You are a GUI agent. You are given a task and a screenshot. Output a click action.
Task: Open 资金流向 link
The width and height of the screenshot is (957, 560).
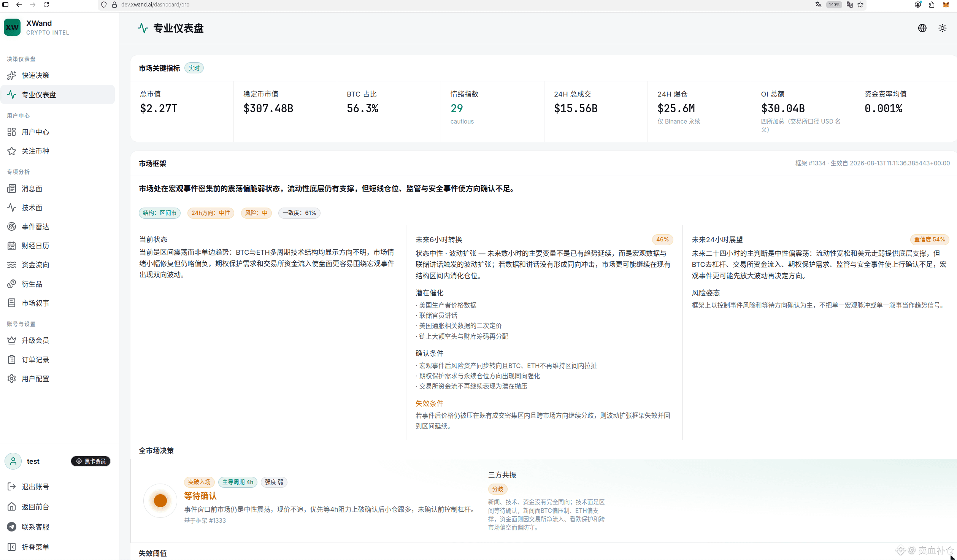(58, 265)
